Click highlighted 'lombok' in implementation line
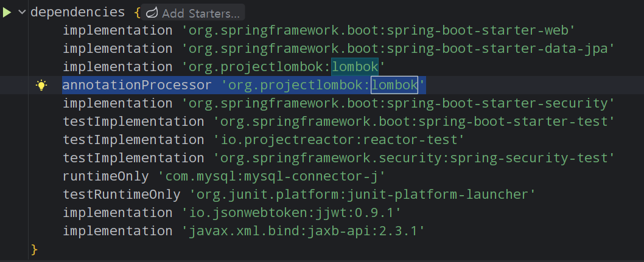 (x=355, y=67)
